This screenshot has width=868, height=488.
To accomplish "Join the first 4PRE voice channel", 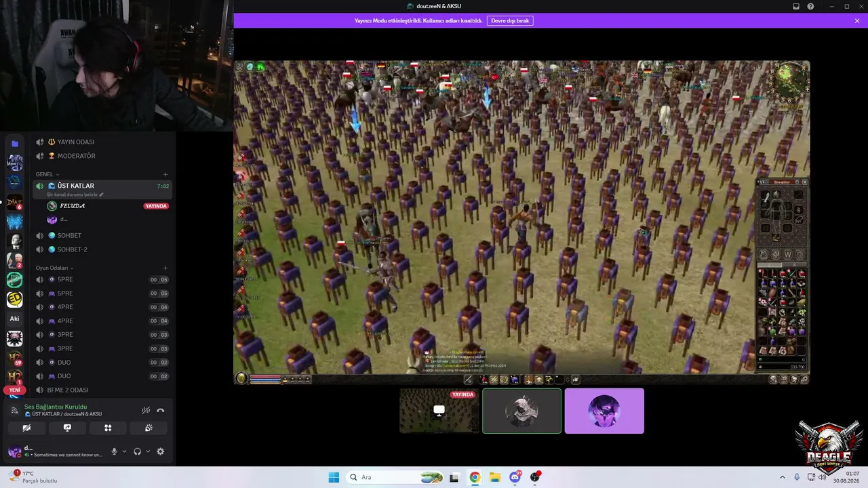I will click(x=102, y=307).
